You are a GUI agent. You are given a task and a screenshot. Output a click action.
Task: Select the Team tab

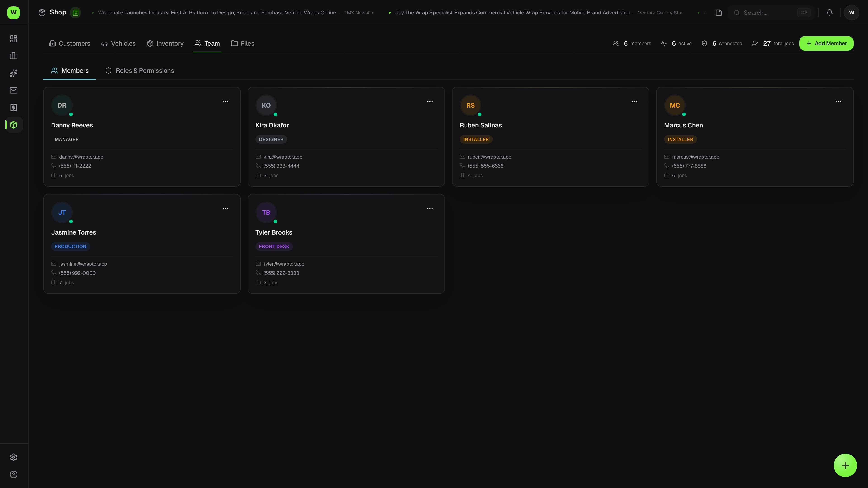207,43
